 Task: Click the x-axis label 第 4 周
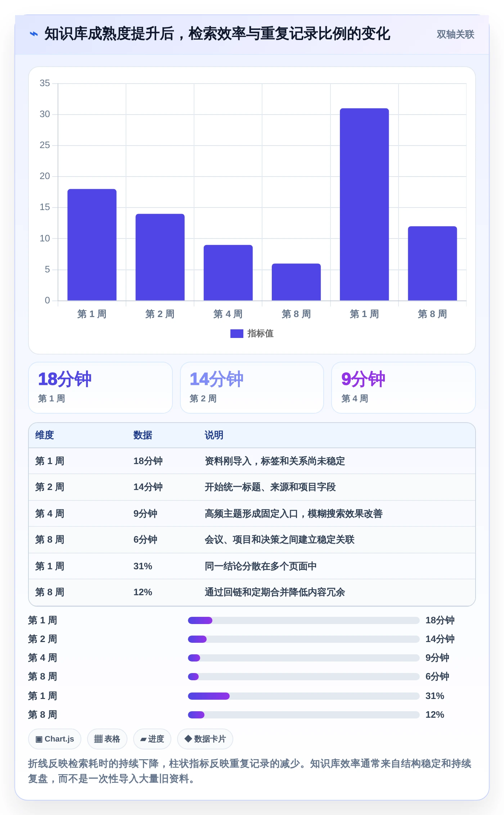[228, 314]
